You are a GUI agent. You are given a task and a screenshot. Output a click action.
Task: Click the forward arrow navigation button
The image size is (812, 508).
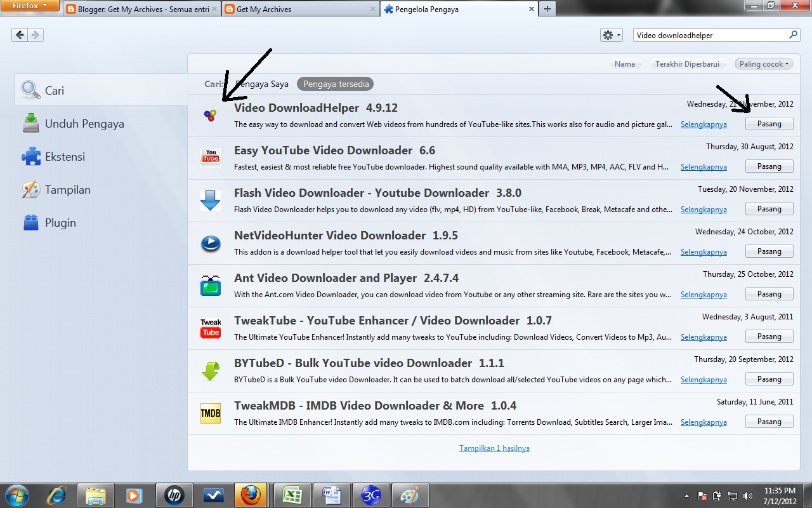point(36,35)
